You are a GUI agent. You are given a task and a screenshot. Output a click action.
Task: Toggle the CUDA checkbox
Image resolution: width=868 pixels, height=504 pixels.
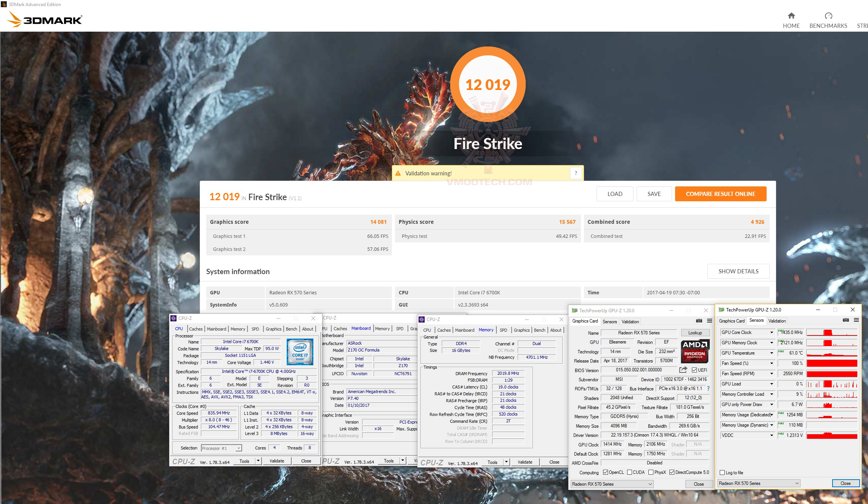pos(629,472)
